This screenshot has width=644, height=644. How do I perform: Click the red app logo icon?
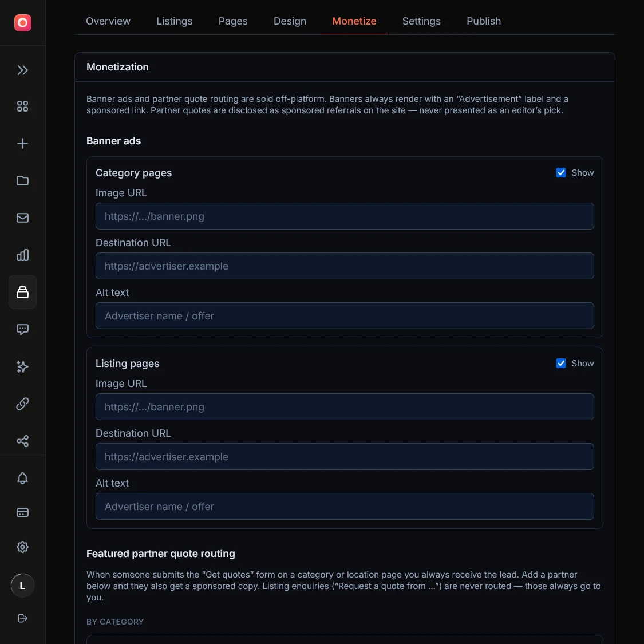22,22
